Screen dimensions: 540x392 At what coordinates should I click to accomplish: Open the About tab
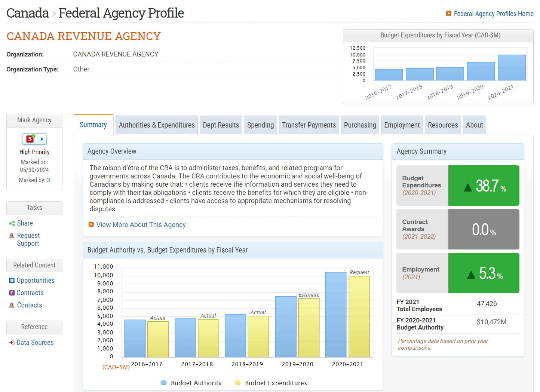[475, 125]
